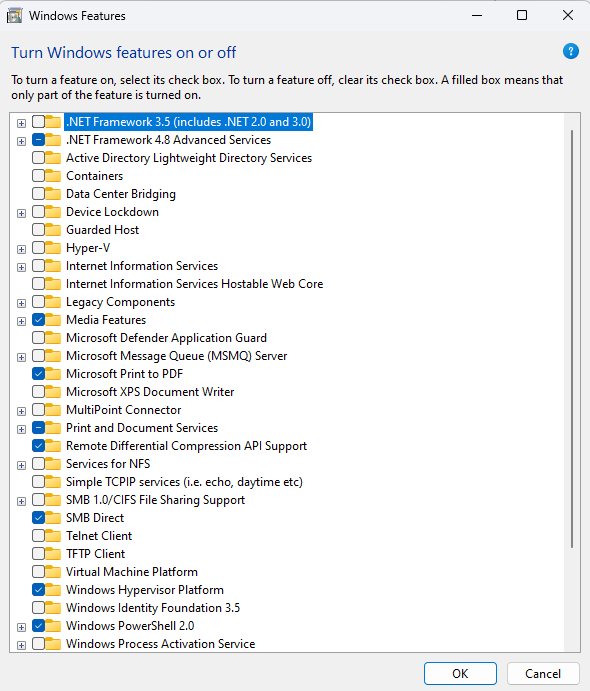
Task: Uncheck Remote Differential Compression API Support
Action: coord(38,446)
